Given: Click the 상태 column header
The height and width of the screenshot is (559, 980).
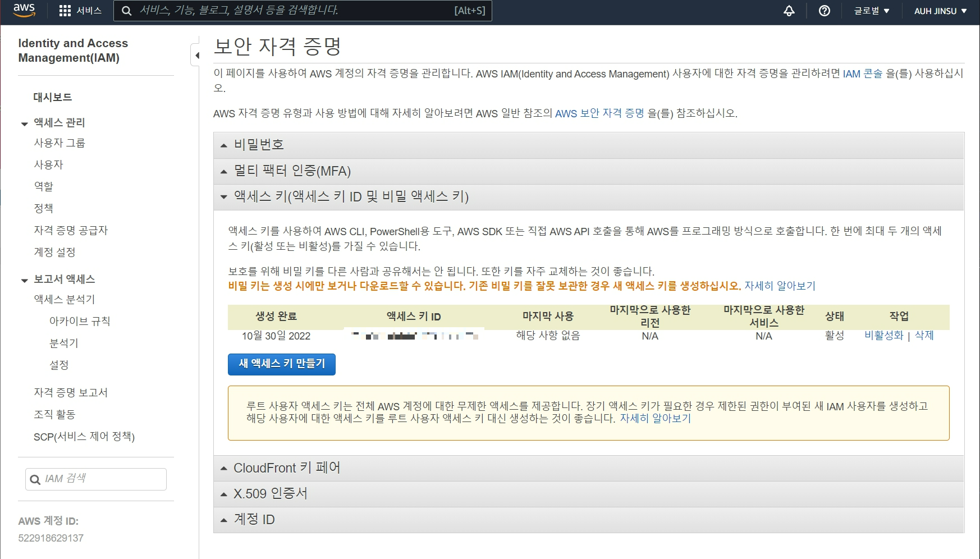Looking at the screenshot, I should point(835,317).
